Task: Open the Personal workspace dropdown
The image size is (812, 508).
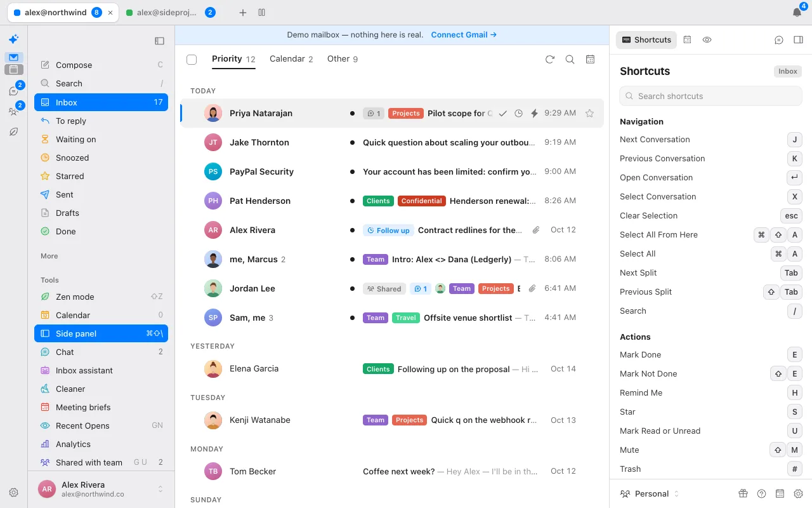Action: click(x=650, y=493)
